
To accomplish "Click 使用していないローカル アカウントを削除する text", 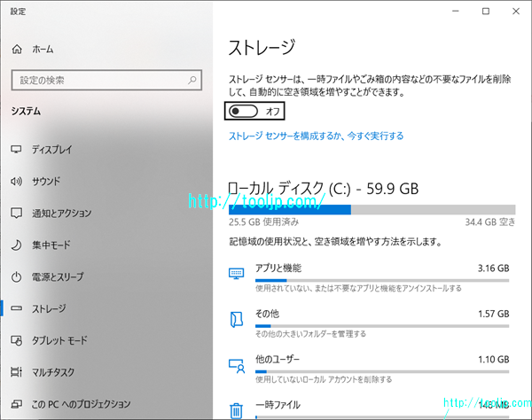I will point(324,379).
